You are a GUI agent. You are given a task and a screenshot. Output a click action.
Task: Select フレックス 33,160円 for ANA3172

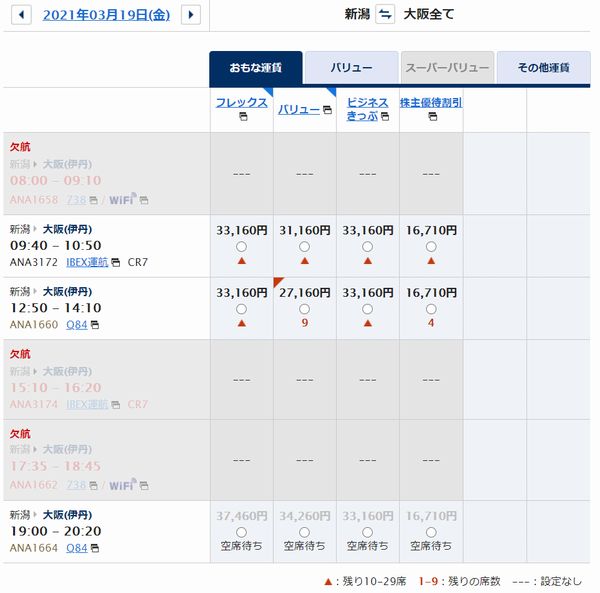coord(241,247)
